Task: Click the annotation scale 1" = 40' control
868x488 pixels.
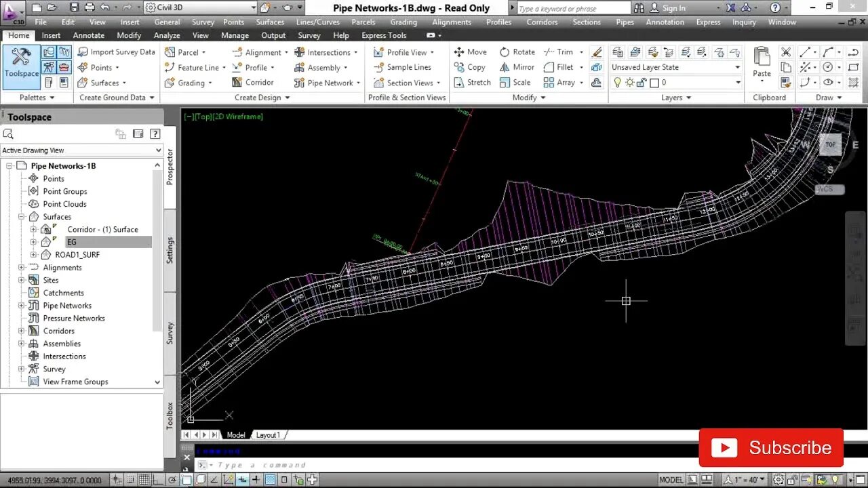Action: click(x=745, y=480)
